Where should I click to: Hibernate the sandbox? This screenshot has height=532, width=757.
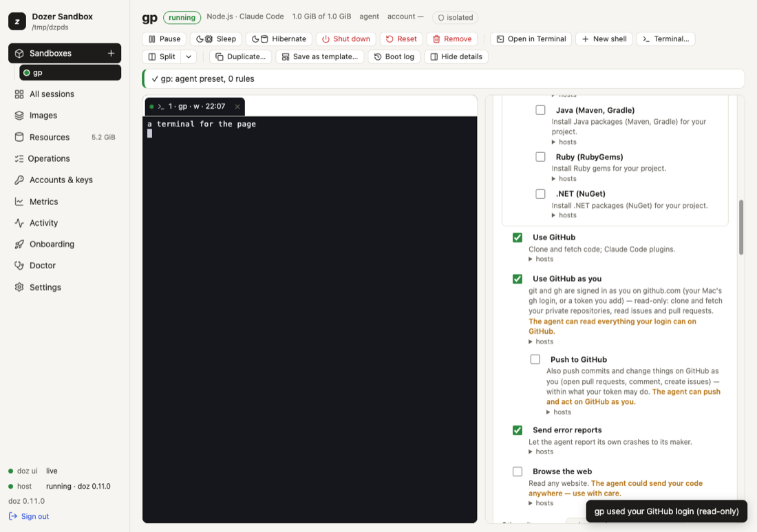pyautogui.click(x=279, y=39)
